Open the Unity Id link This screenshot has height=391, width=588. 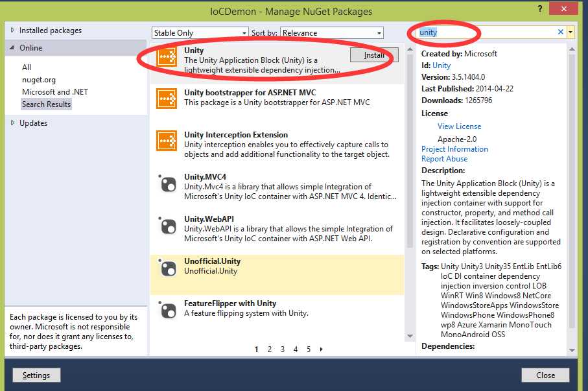click(441, 65)
